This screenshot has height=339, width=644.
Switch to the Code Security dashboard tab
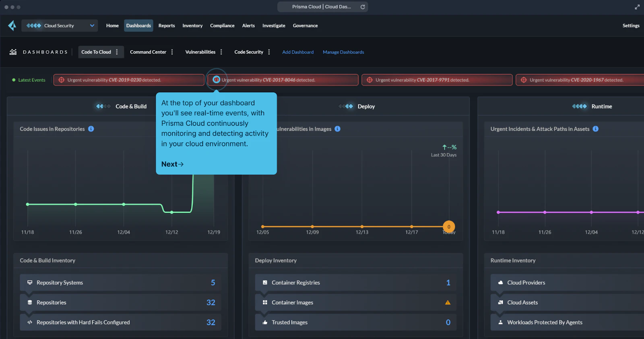coord(249,52)
